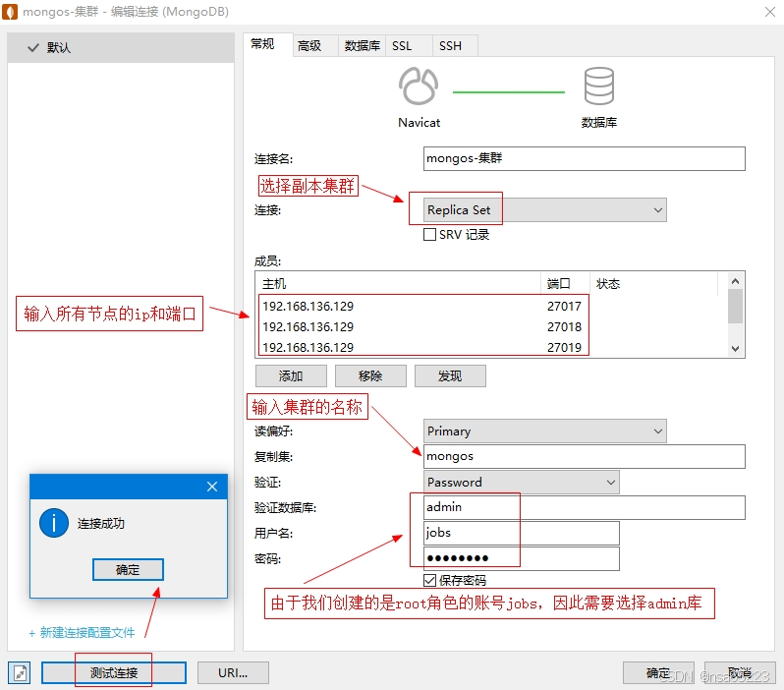Click the 添加 member button

click(291, 375)
